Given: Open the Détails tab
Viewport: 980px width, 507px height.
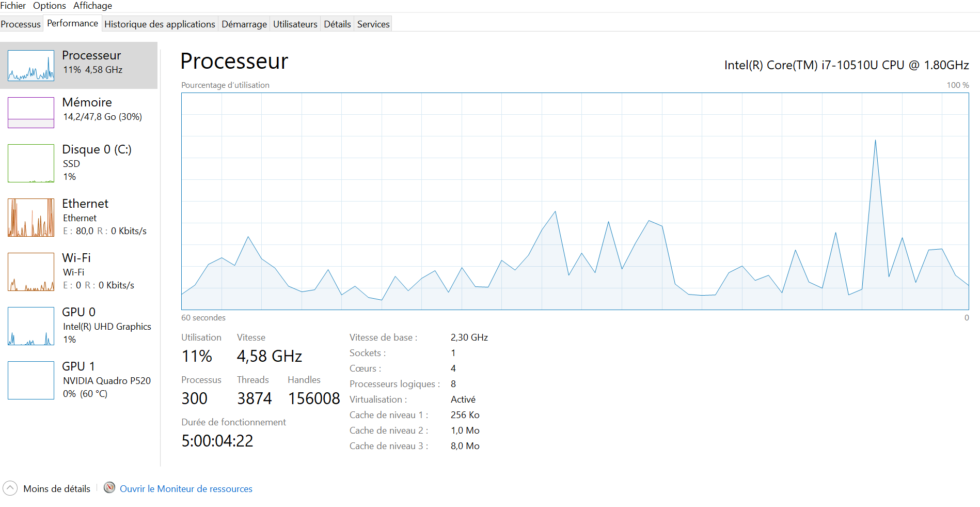Looking at the screenshot, I should coord(337,24).
